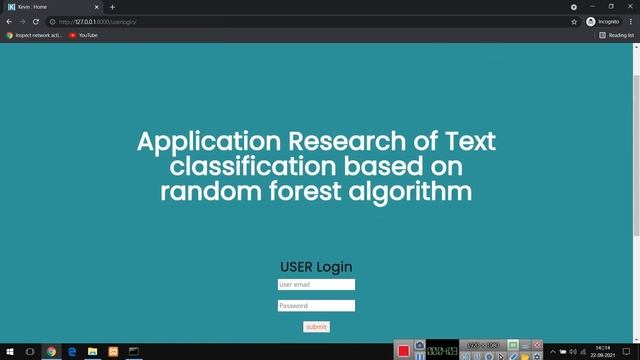The height and width of the screenshot is (360, 640).
Task: Close the Kevin : Home tab
Action: click(x=97, y=7)
